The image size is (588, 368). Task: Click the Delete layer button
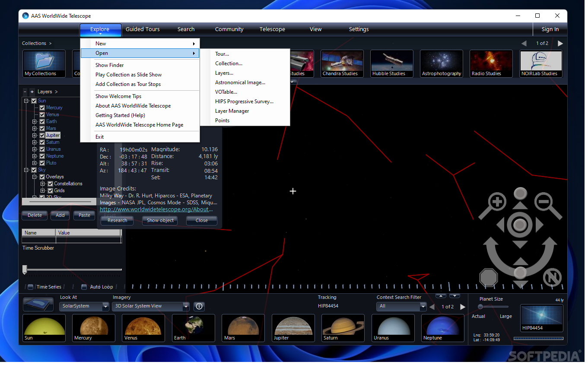click(35, 215)
